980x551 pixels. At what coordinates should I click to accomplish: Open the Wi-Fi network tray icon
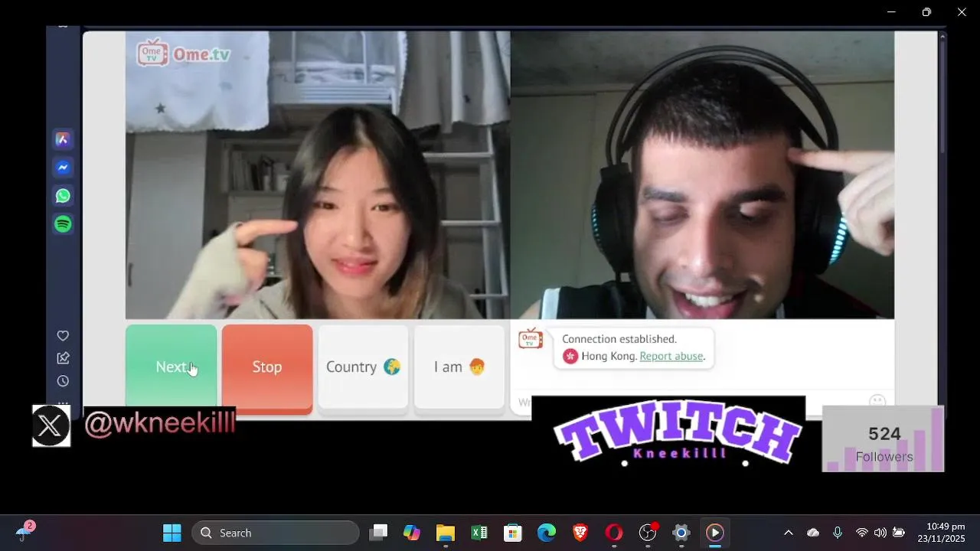pos(862,533)
